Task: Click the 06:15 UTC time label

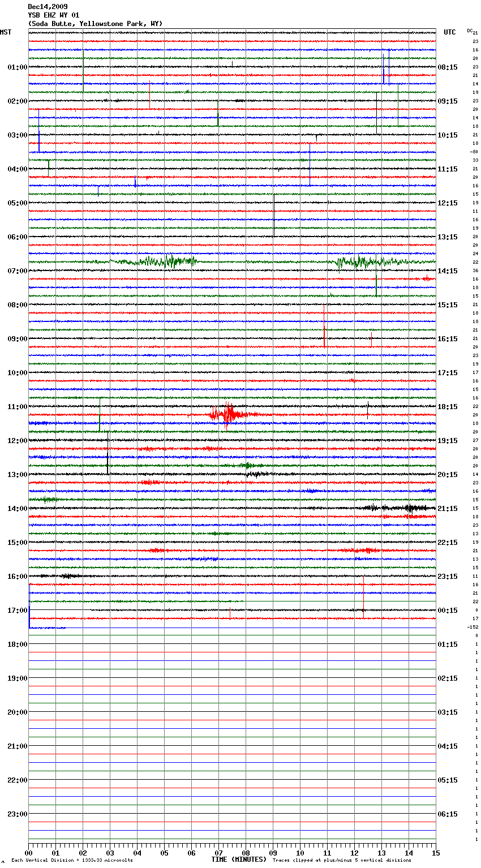Action: click(x=448, y=814)
